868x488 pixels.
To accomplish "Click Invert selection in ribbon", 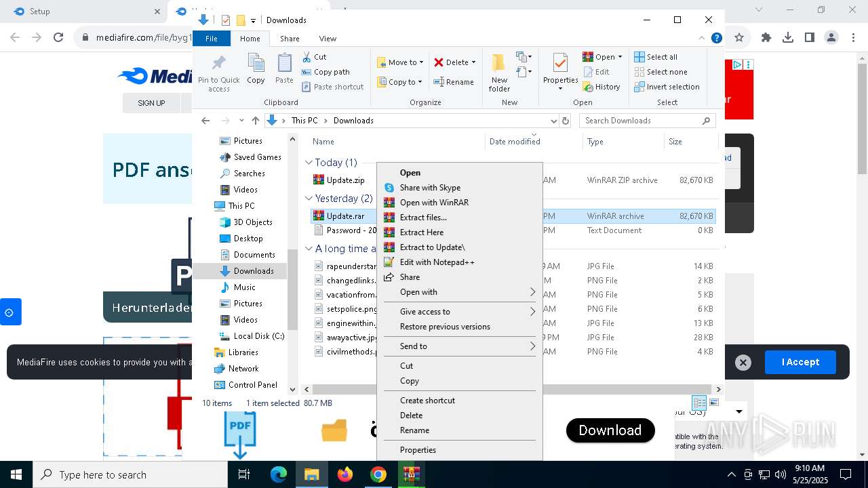I will tap(667, 87).
